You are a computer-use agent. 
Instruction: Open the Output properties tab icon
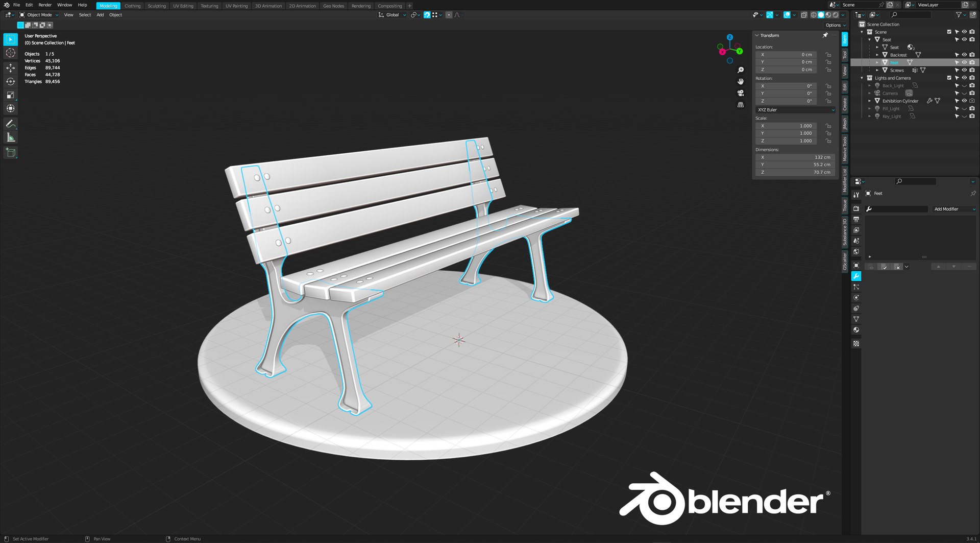[856, 219]
